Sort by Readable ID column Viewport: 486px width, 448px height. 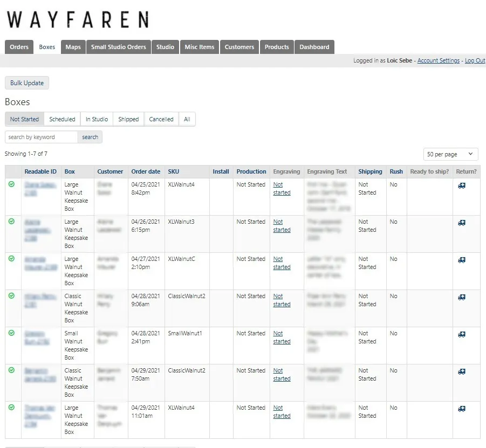pos(40,171)
